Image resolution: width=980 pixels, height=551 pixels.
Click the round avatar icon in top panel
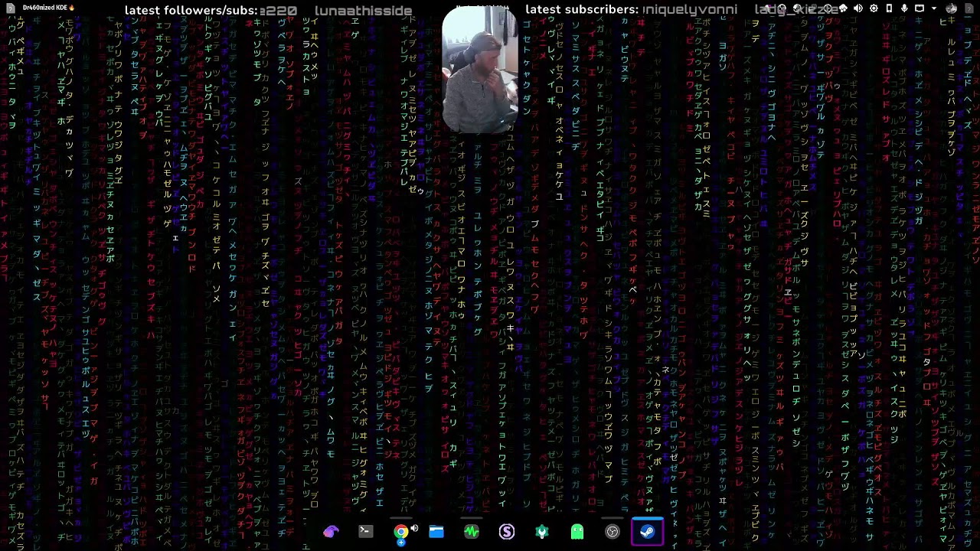(x=952, y=8)
